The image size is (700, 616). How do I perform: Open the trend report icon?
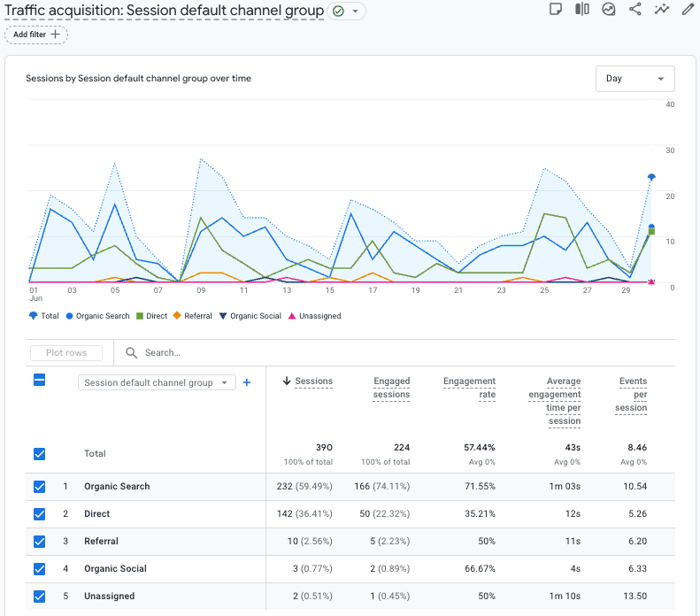(x=608, y=9)
